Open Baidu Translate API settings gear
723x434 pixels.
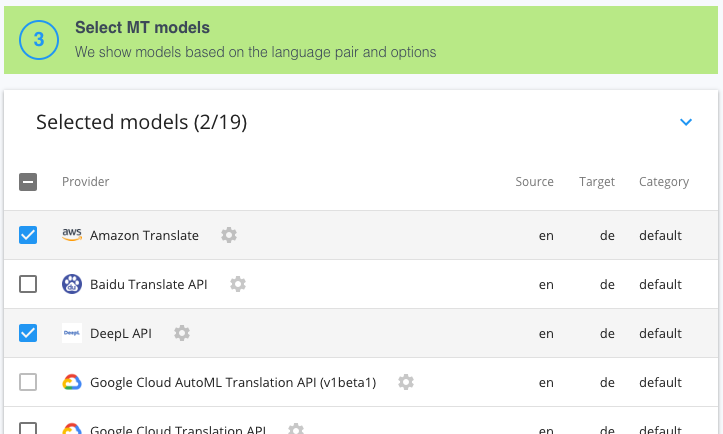click(x=238, y=284)
